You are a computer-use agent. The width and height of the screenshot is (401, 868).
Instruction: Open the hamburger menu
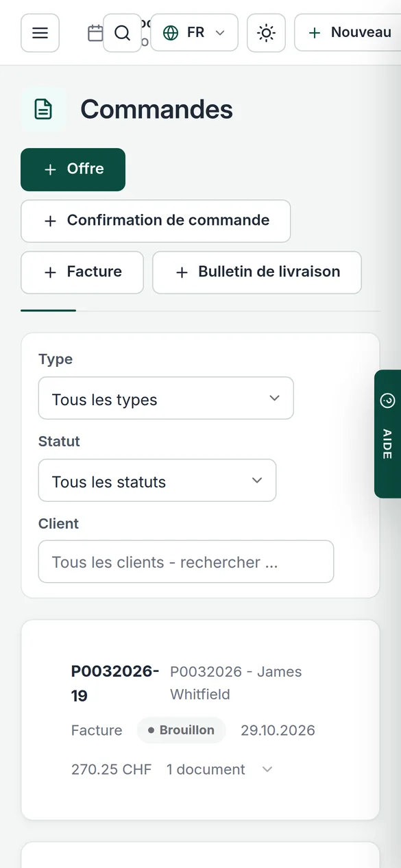[40, 33]
